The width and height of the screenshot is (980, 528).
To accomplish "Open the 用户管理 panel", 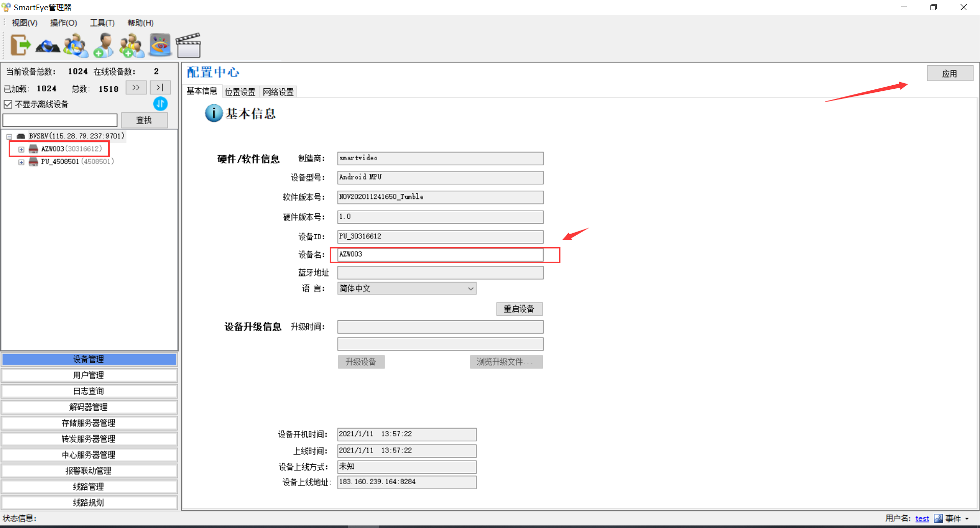I will coord(89,375).
